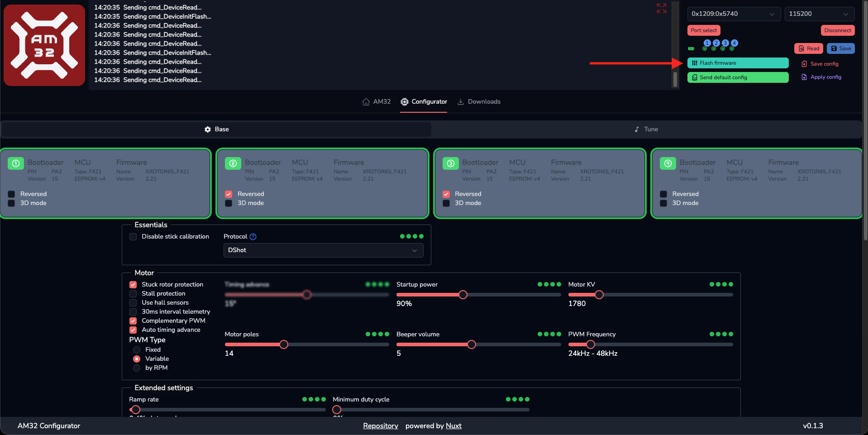The height and width of the screenshot is (435, 868).
Task: Click the green serial port status icon
Action: (691, 48)
